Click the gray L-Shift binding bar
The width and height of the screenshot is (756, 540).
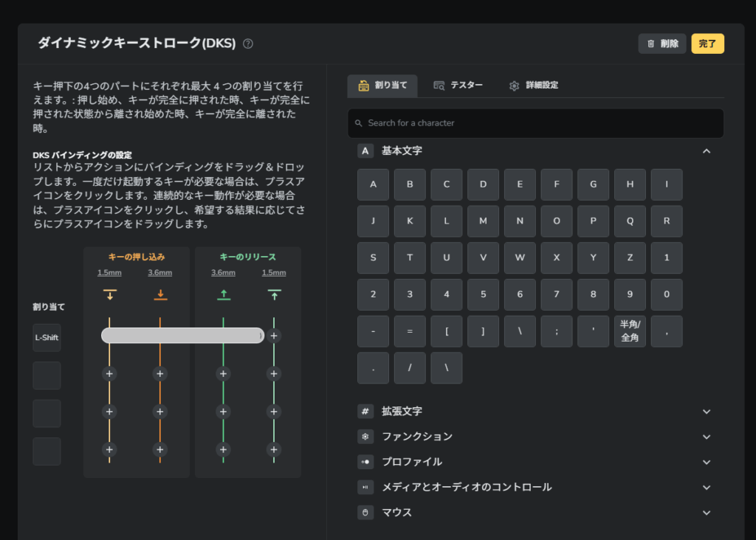pos(182,336)
